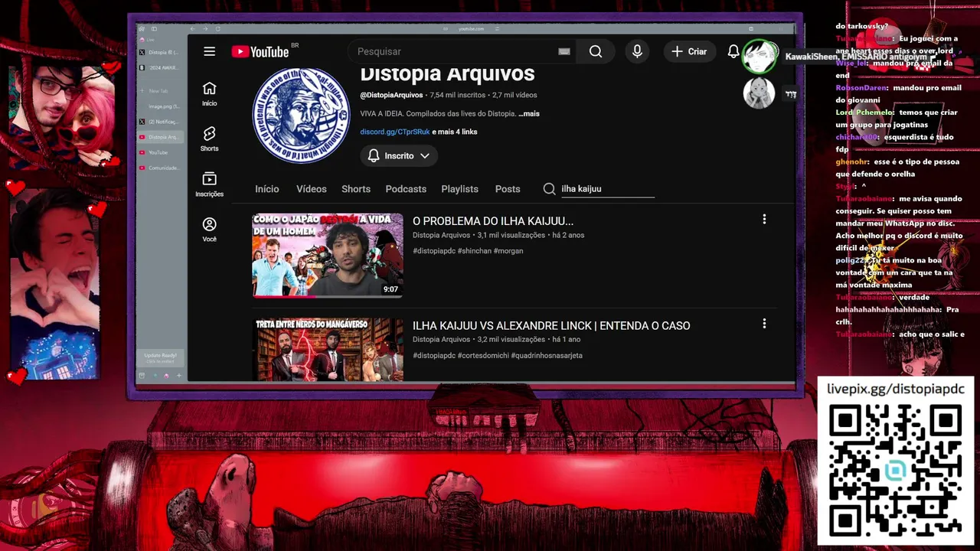Open the Distopia Arquivos channel avatar

pyautogui.click(x=301, y=116)
